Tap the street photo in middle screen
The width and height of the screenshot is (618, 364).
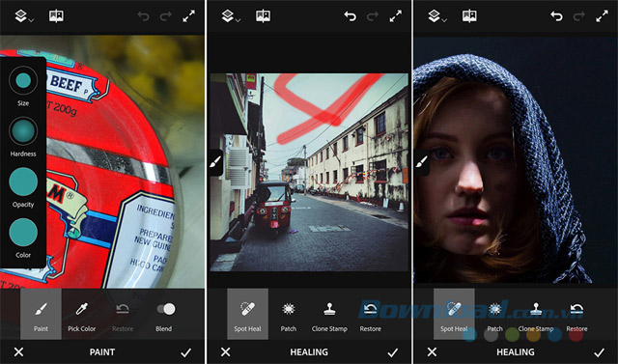tap(309, 172)
